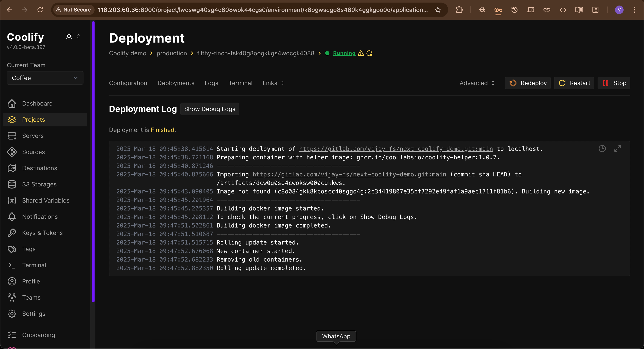Click the Redeploy button
644x349 pixels.
click(528, 83)
